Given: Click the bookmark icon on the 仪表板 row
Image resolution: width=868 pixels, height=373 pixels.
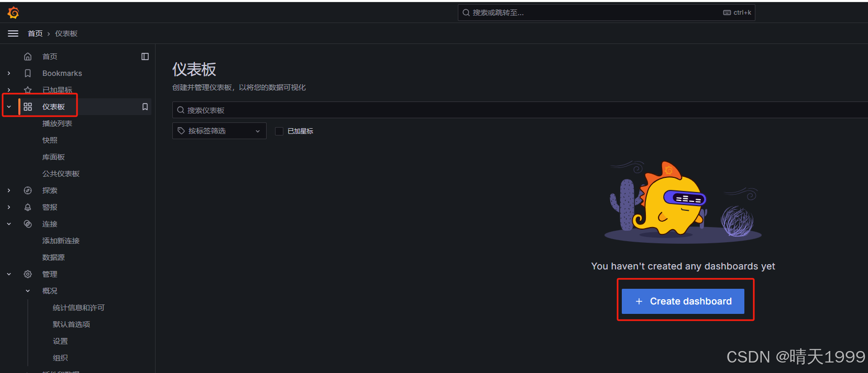Looking at the screenshot, I should pyautogui.click(x=145, y=107).
